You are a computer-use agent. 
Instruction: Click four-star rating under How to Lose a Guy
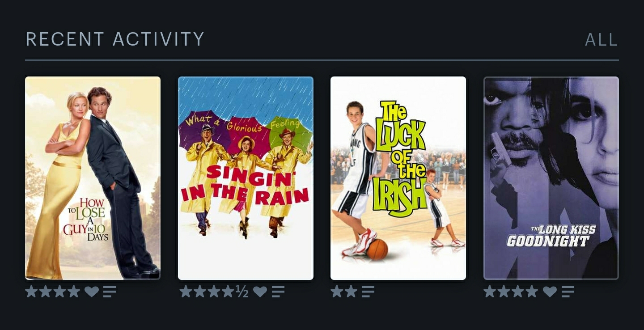coord(53,292)
